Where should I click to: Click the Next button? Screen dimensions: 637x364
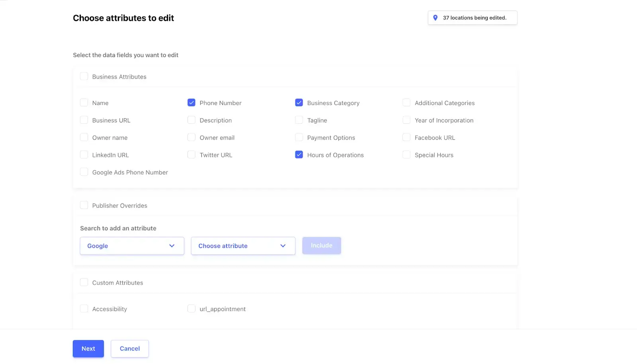click(x=88, y=348)
